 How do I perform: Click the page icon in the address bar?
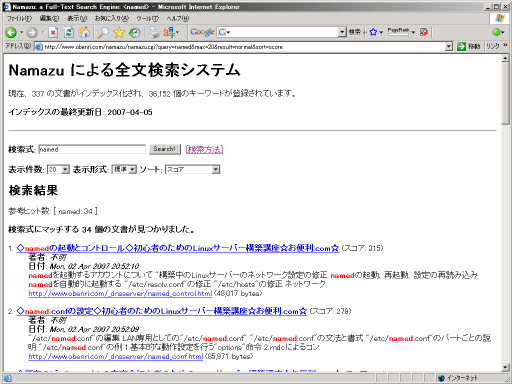pos(39,47)
